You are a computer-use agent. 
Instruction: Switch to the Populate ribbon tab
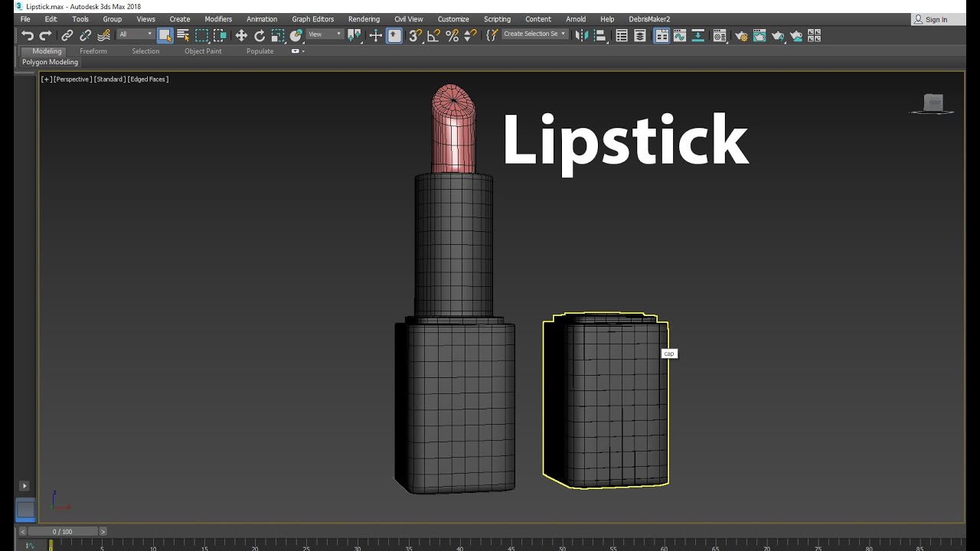click(260, 51)
